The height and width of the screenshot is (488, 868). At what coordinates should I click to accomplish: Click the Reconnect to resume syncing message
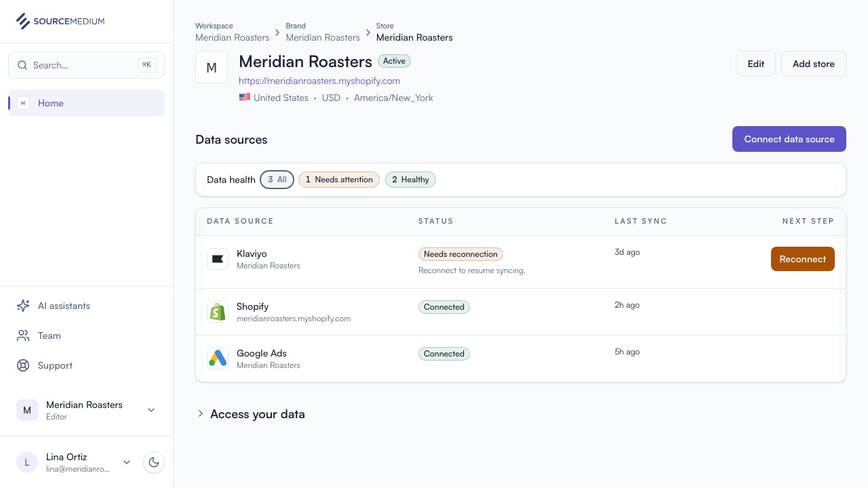point(472,270)
